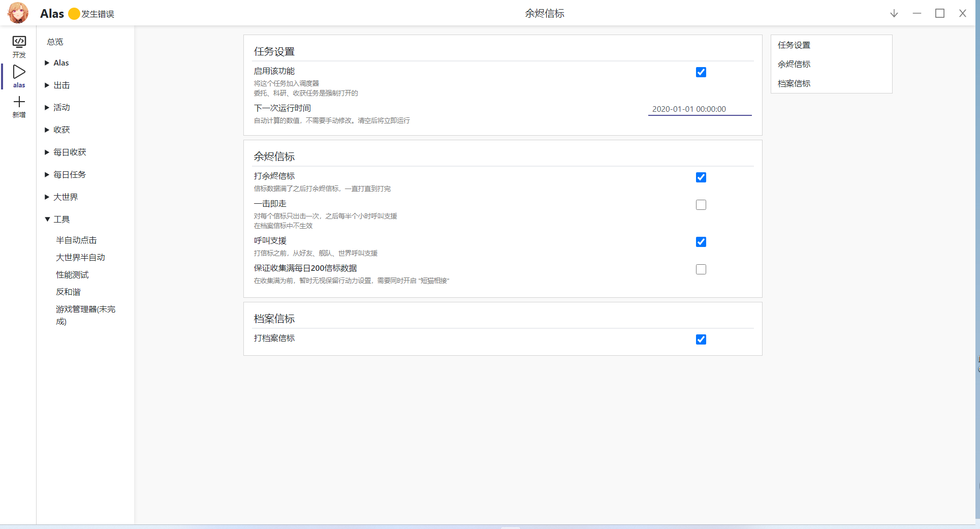Collapse the 工具 section
This screenshot has width=980, height=529.
tap(61, 219)
